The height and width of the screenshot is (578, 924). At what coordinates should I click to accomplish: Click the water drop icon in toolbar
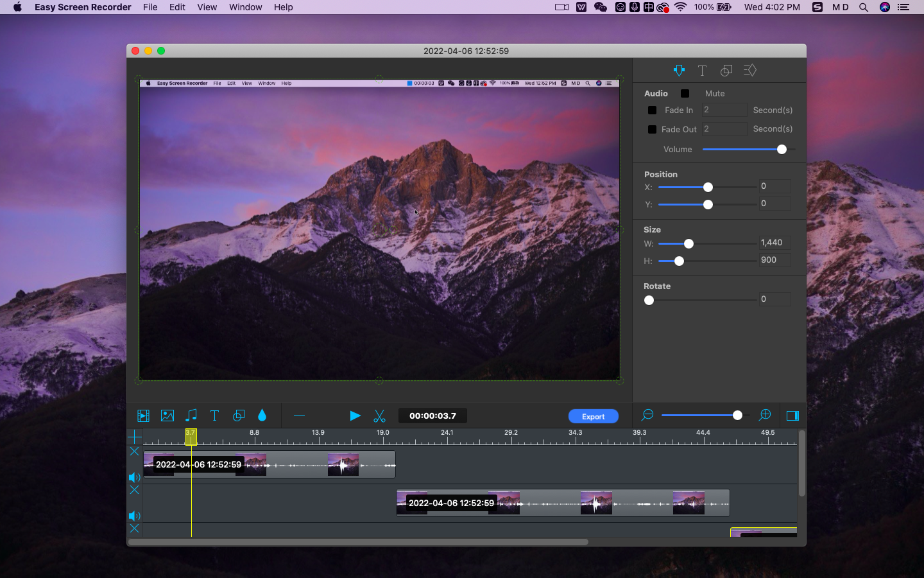click(x=262, y=416)
